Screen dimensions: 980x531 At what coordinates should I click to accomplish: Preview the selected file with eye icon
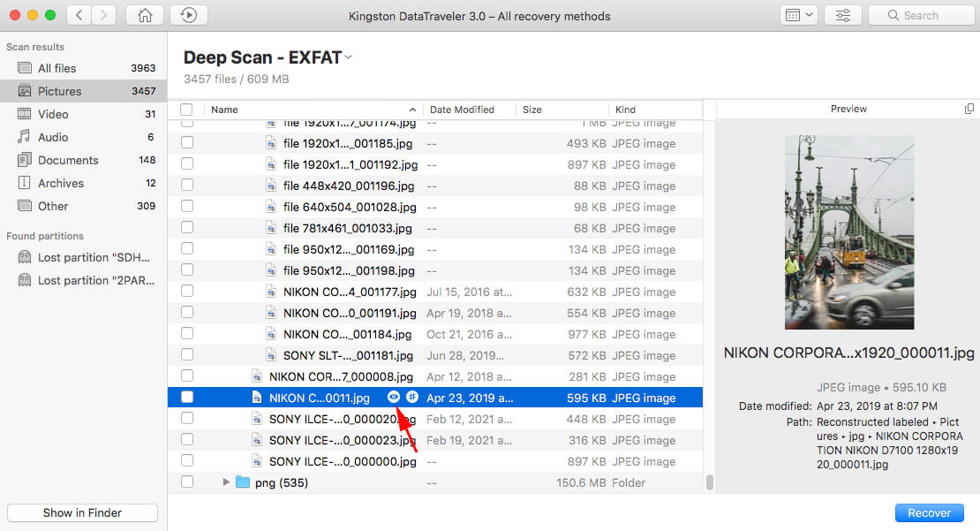coord(393,398)
